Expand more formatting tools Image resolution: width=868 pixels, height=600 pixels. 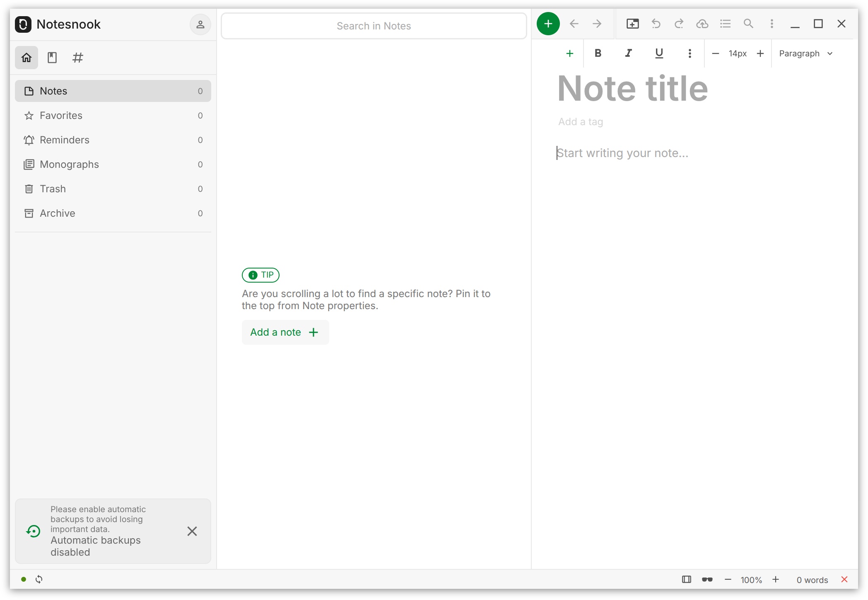[x=690, y=53]
